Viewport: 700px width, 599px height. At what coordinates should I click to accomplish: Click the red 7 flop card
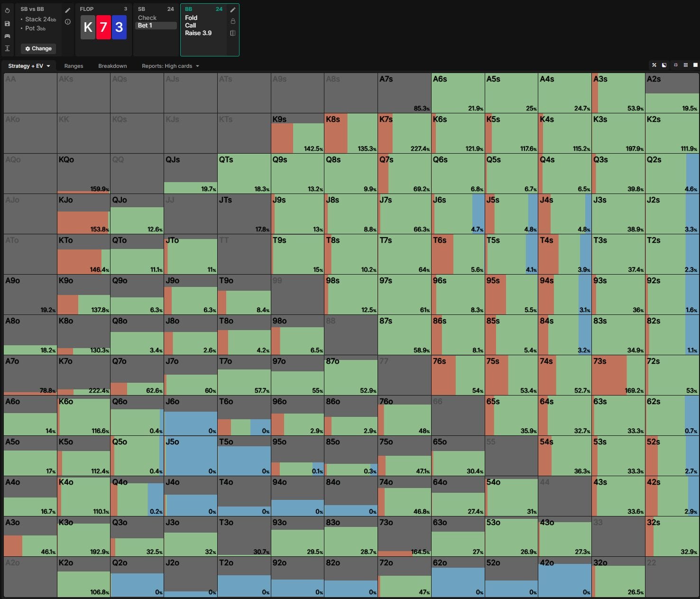(x=103, y=28)
